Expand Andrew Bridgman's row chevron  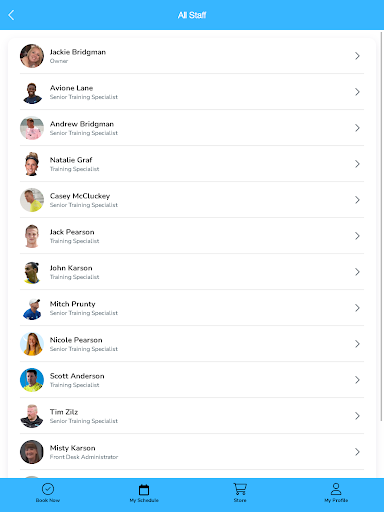tap(357, 128)
